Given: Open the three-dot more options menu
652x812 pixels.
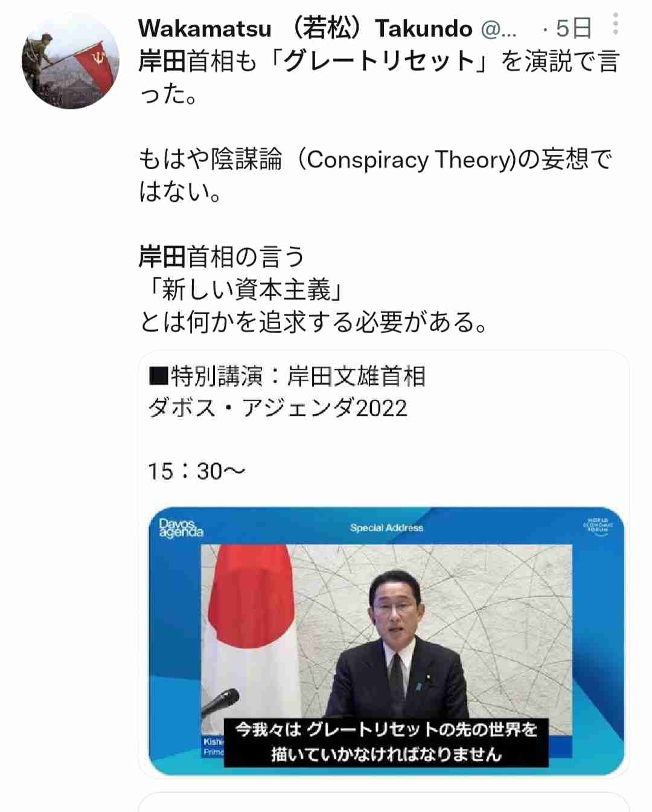Looking at the screenshot, I should tap(615, 24).
